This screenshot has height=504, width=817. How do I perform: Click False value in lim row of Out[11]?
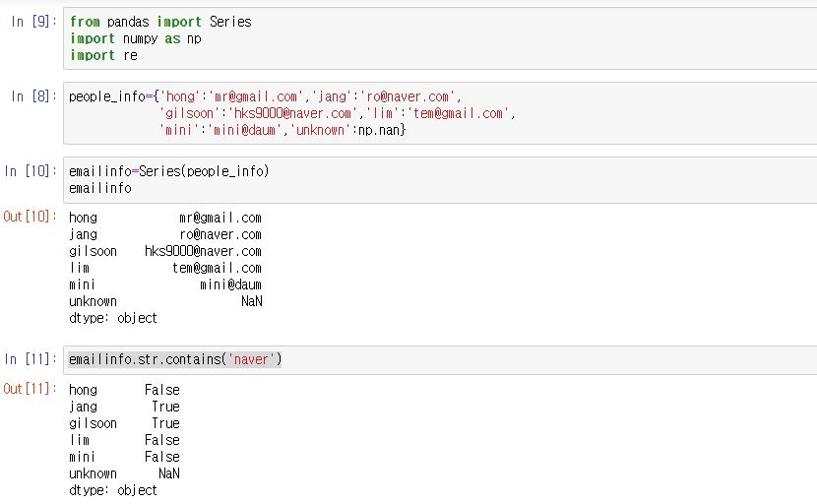tap(162, 440)
